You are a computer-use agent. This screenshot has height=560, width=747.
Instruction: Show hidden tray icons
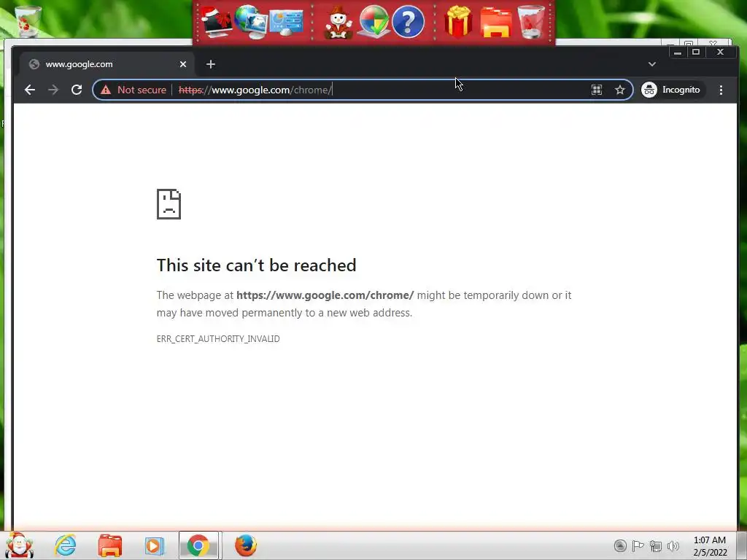620,545
